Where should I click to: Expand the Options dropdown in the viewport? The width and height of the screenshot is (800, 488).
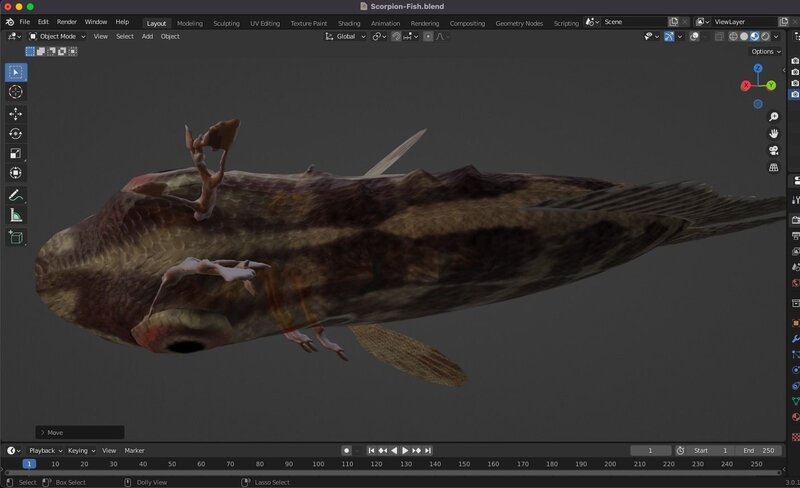click(764, 52)
